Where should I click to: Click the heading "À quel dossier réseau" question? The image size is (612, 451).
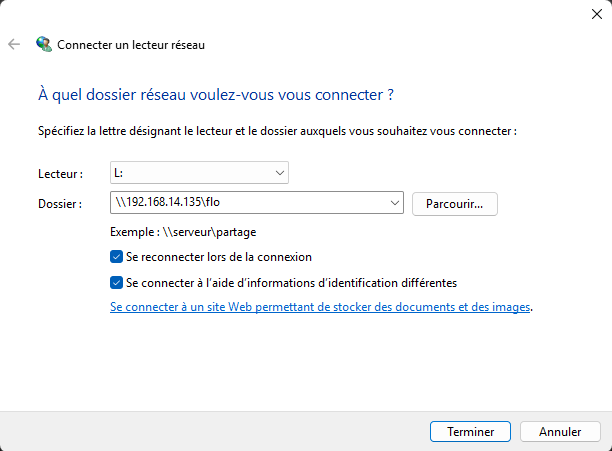point(215,95)
